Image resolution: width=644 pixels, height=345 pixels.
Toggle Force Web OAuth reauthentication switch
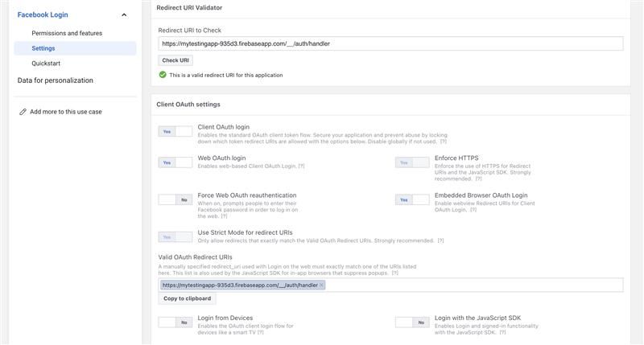pos(175,199)
